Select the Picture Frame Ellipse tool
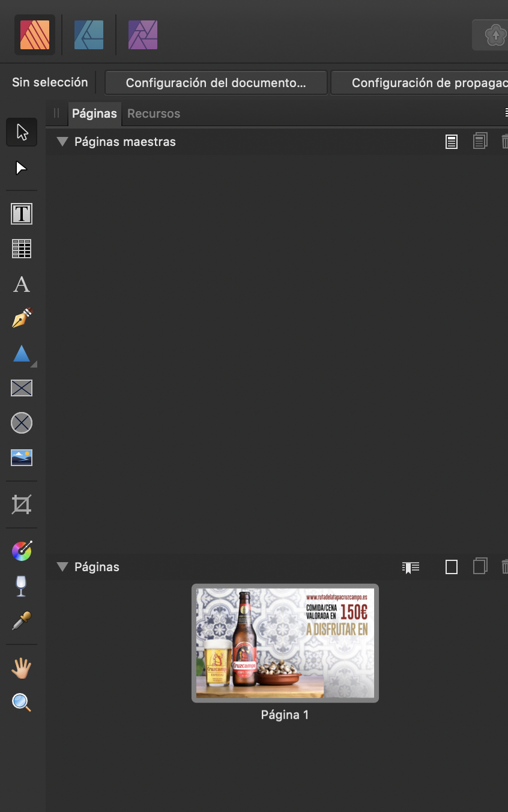Image resolution: width=508 pixels, height=812 pixels. [x=22, y=423]
